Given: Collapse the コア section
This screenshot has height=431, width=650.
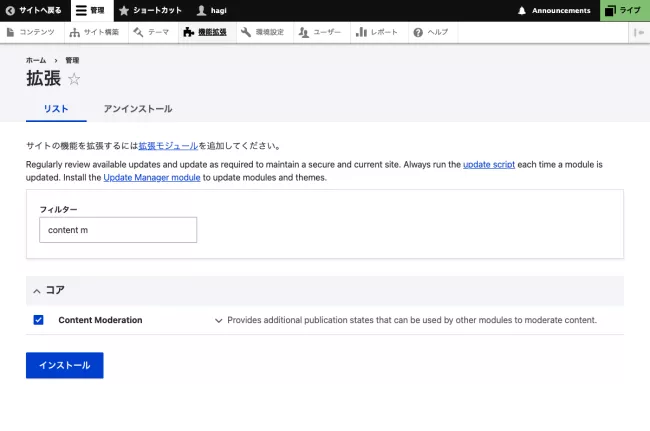Looking at the screenshot, I should 37,291.
